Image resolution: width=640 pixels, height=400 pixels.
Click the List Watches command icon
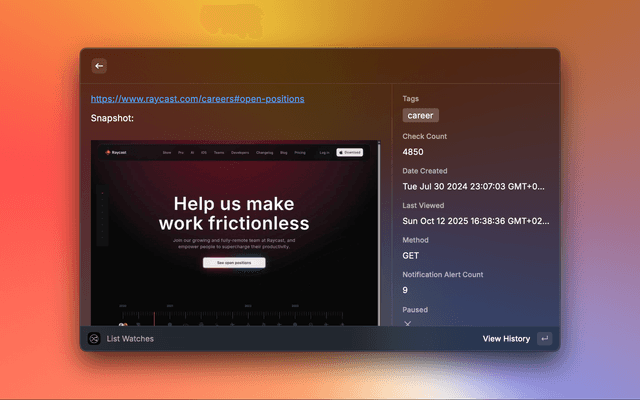[x=94, y=339]
